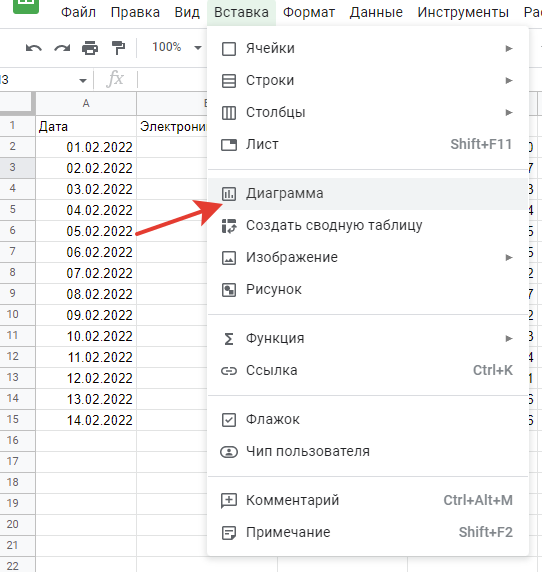
Task: Select cell A2 with 01.02.2022
Action: (x=86, y=147)
